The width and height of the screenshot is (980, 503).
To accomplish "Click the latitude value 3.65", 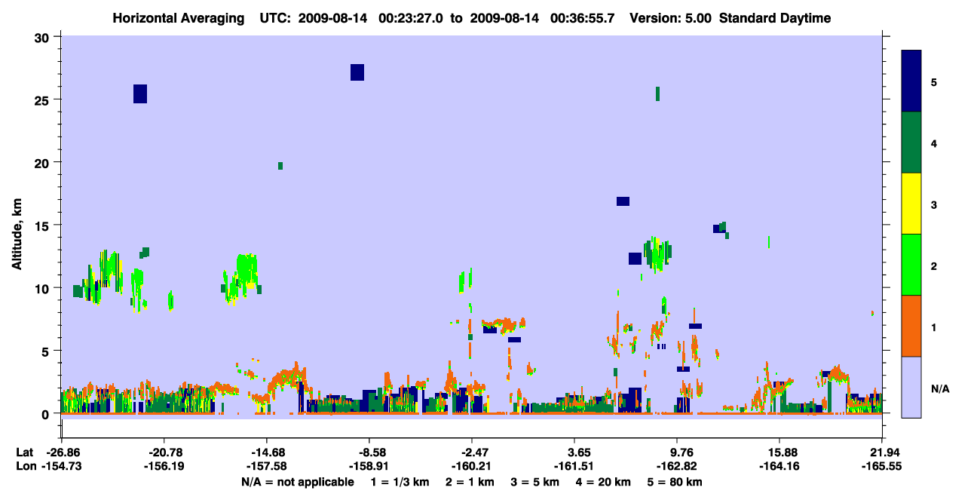I will [574, 452].
